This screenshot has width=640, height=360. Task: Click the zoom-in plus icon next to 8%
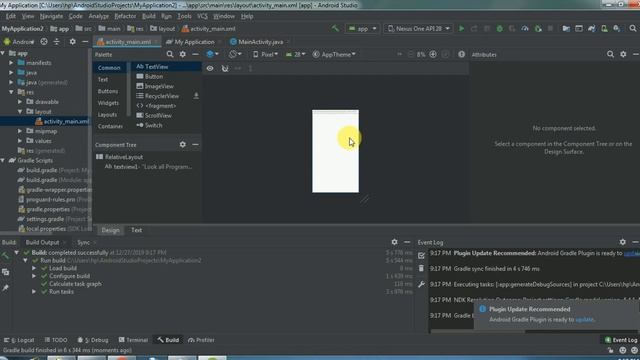coord(433,54)
